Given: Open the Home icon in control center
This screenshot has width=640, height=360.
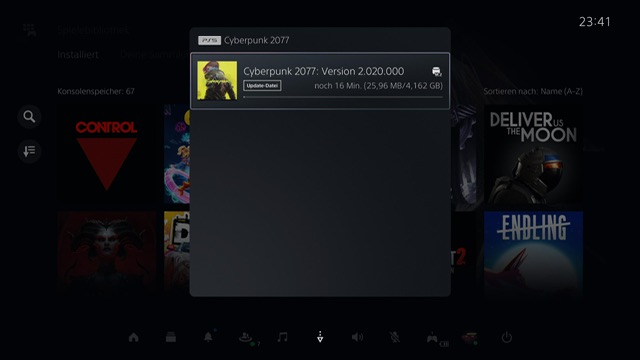Looking at the screenshot, I should pyautogui.click(x=133, y=338).
